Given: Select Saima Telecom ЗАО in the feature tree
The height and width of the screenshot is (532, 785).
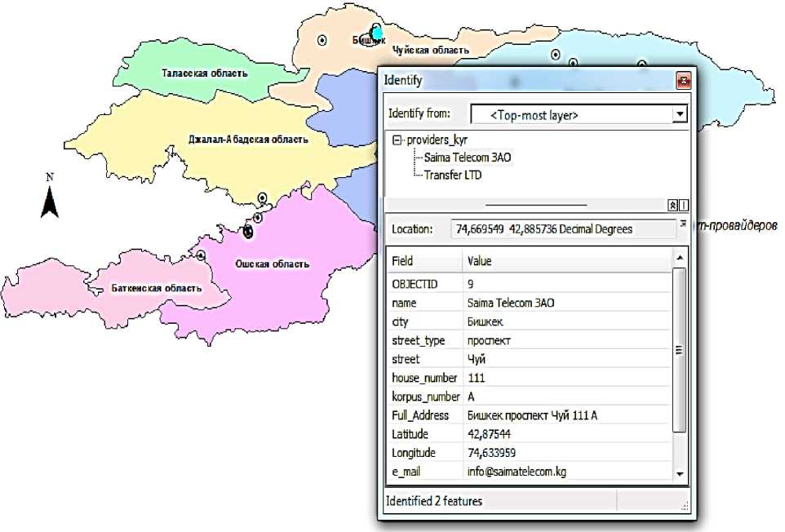Looking at the screenshot, I should (468, 157).
